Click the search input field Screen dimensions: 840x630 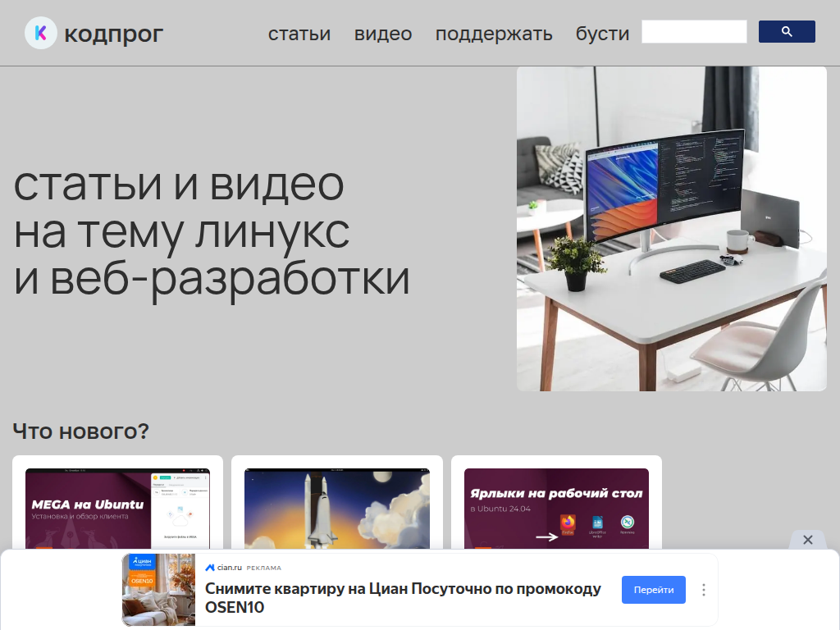[693, 31]
